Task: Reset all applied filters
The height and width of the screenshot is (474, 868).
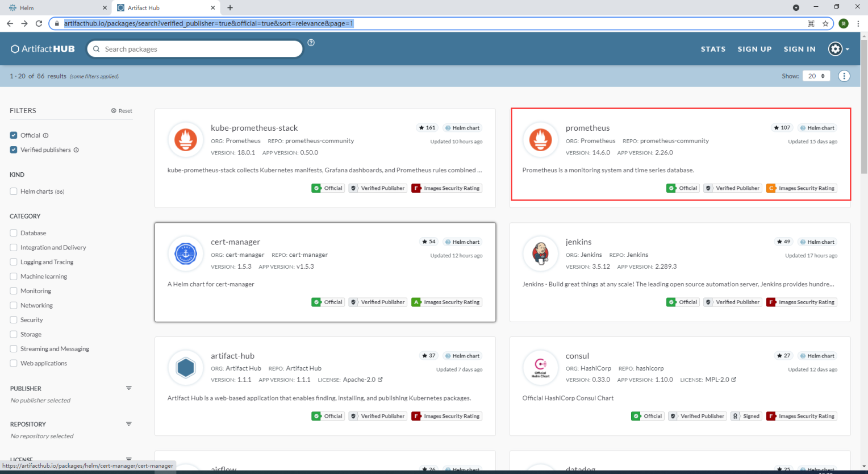Action: (x=122, y=111)
